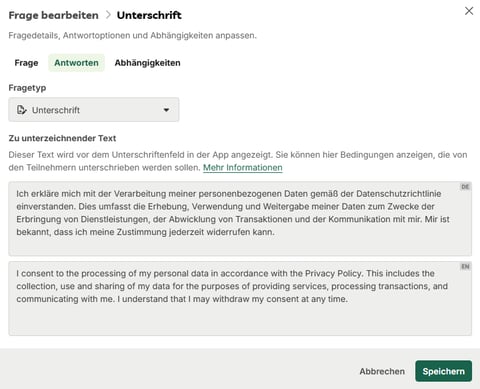Click the breadcrumb chevron separator

[x=108, y=15]
